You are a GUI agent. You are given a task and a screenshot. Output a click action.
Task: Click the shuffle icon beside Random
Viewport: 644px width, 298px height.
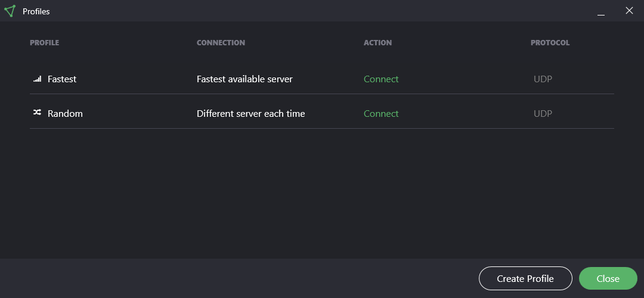[x=38, y=112]
